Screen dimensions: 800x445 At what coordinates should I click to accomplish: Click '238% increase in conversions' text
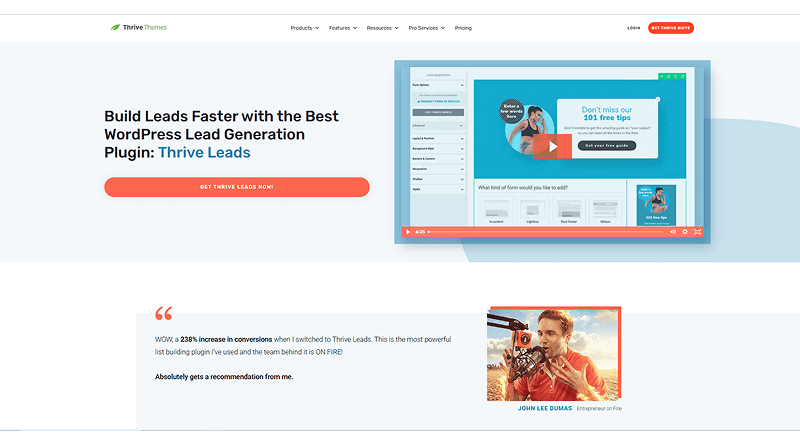(x=226, y=339)
